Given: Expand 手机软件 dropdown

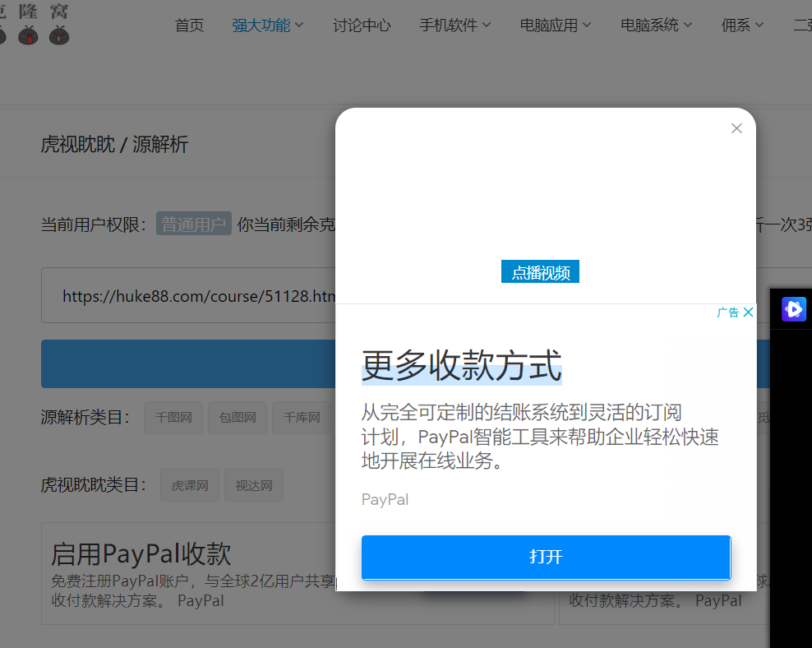Looking at the screenshot, I should pos(454,25).
